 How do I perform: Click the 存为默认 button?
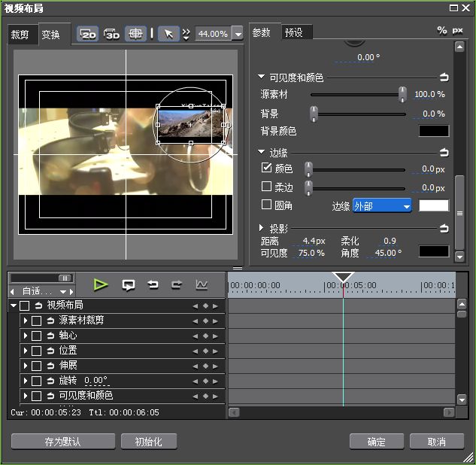click(63, 442)
